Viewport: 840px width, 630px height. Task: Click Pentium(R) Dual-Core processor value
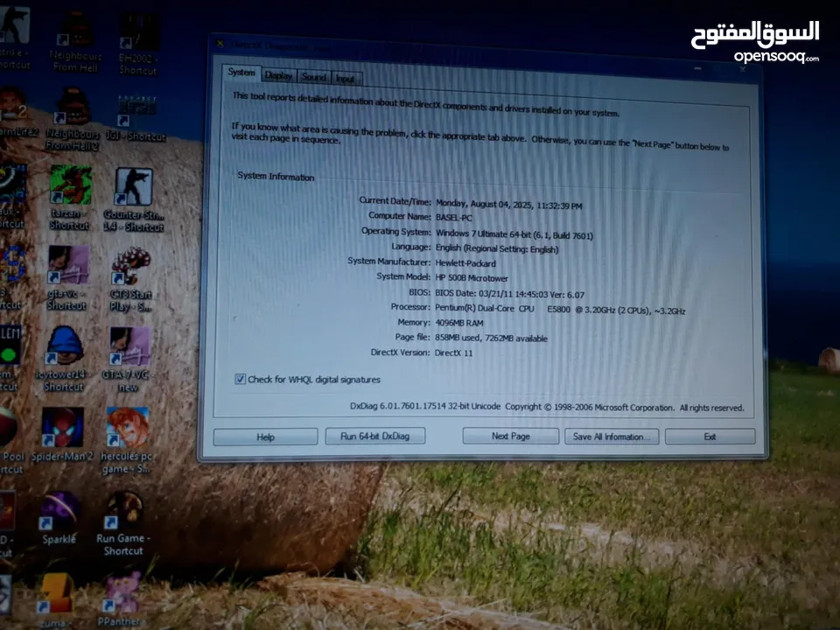pos(560,310)
